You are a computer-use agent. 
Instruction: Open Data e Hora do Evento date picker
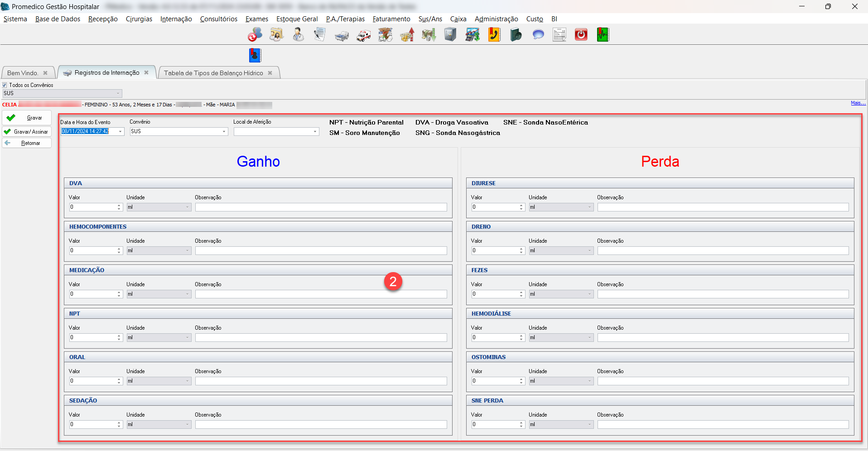[121, 132]
